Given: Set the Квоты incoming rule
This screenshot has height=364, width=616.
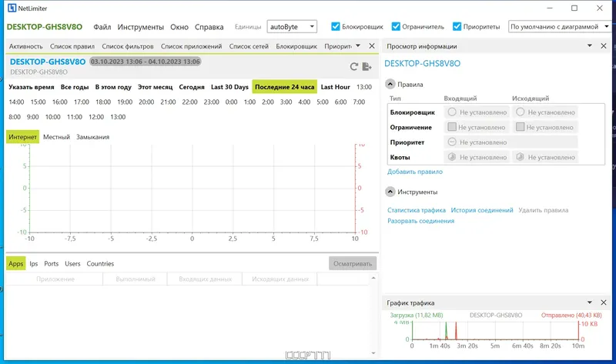Looking at the screenshot, I should coord(477,157).
